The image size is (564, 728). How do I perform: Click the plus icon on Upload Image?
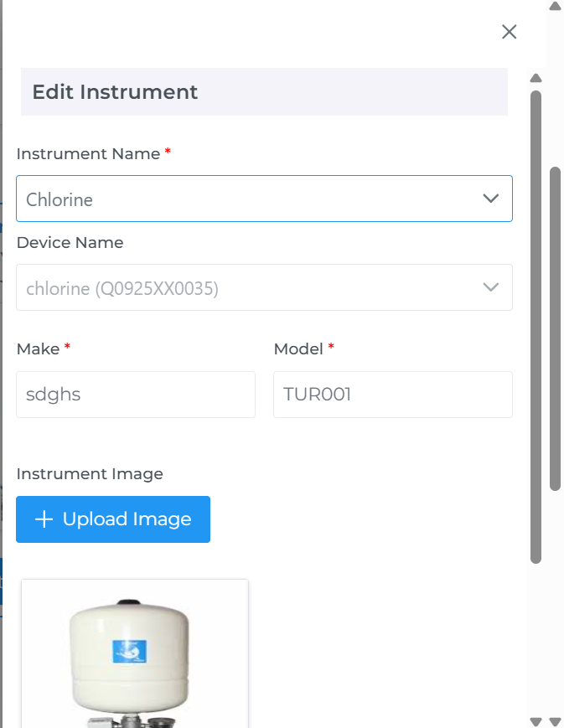click(x=44, y=519)
